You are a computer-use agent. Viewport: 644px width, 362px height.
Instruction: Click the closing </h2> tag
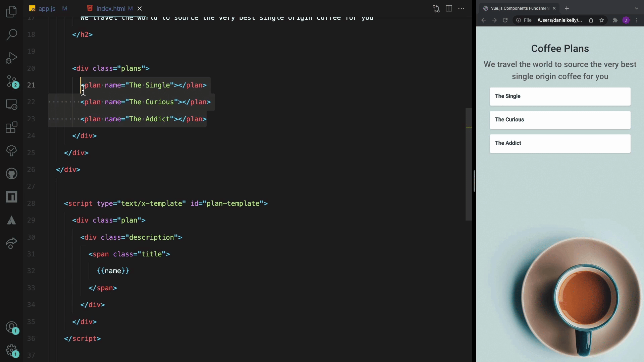click(83, 35)
